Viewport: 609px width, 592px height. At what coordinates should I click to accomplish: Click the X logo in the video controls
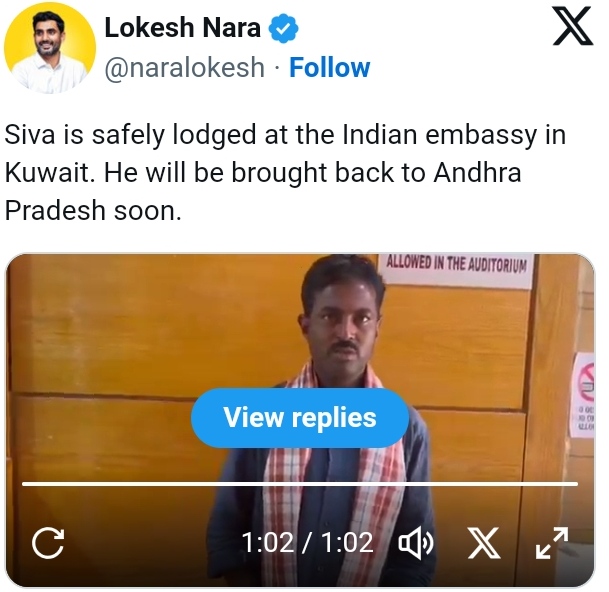click(484, 543)
